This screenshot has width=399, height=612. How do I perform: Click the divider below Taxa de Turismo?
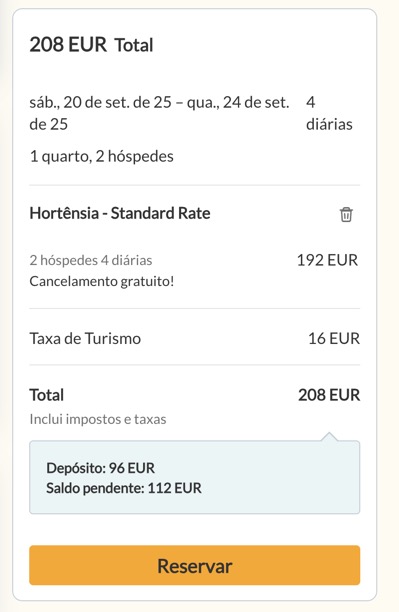[194, 365]
